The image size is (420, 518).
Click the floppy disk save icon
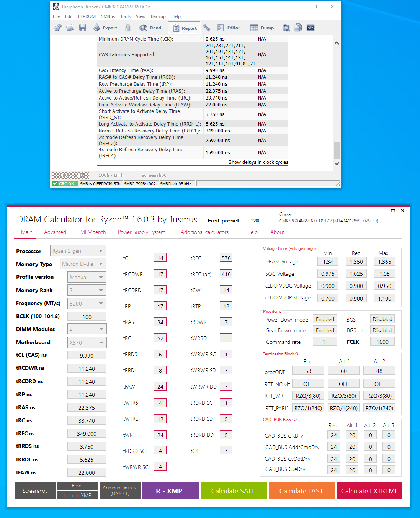[x=82, y=28]
